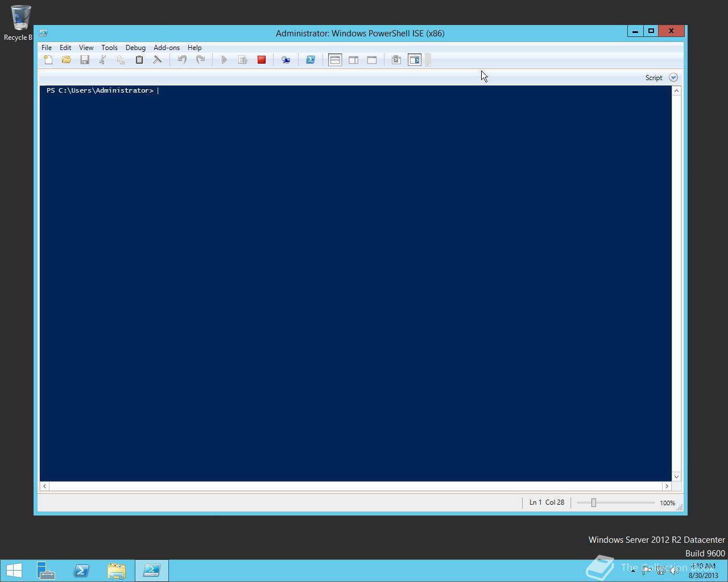728x582 pixels.
Task: Toggle the Command Add-on pane icon
Action: [x=415, y=60]
